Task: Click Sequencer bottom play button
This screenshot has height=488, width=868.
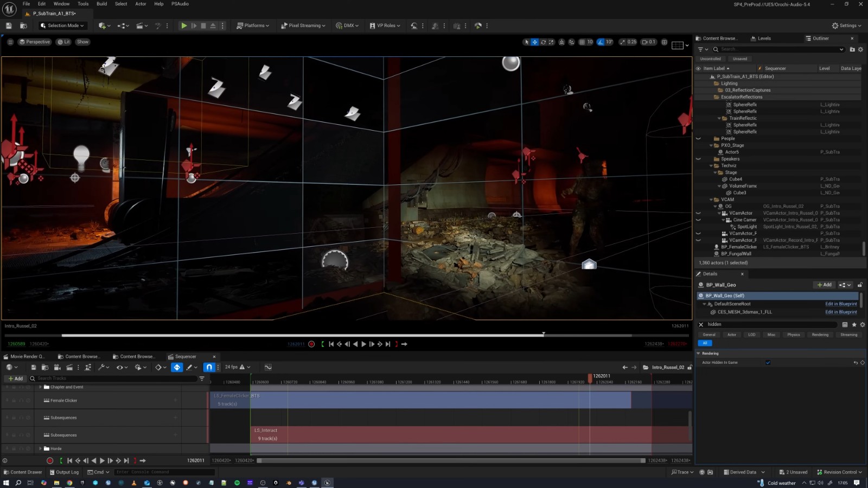Action: (102, 461)
